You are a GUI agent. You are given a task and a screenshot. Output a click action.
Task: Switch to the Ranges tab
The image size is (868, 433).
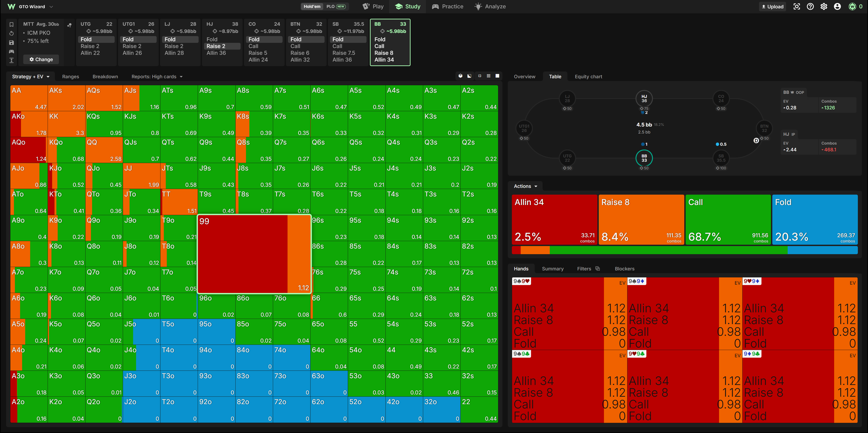pyautogui.click(x=70, y=76)
